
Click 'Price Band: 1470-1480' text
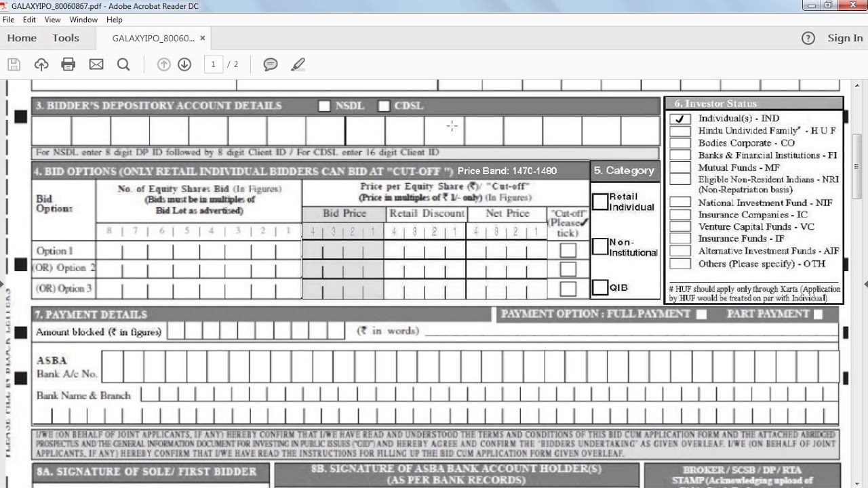point(507,171)
